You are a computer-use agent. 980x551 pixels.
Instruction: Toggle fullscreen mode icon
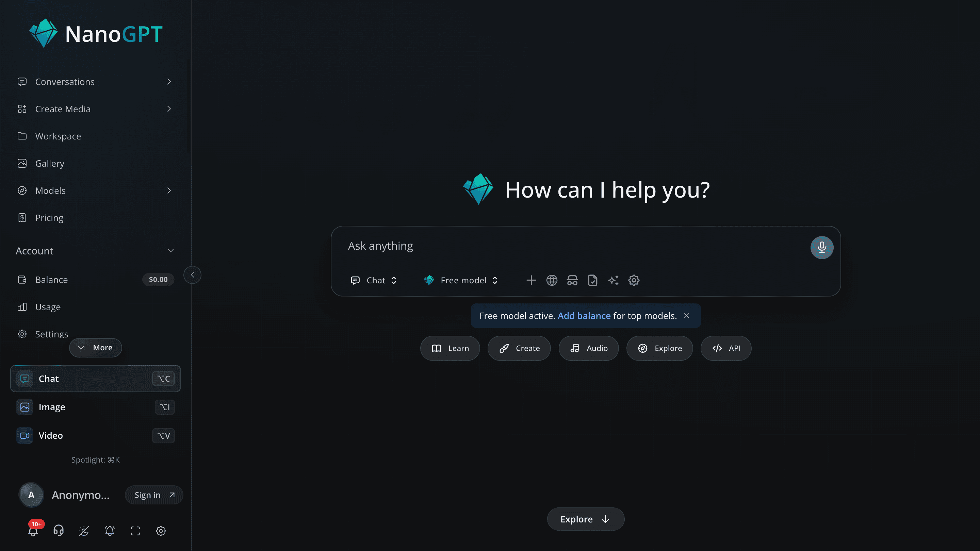click(x=135, y=531)
